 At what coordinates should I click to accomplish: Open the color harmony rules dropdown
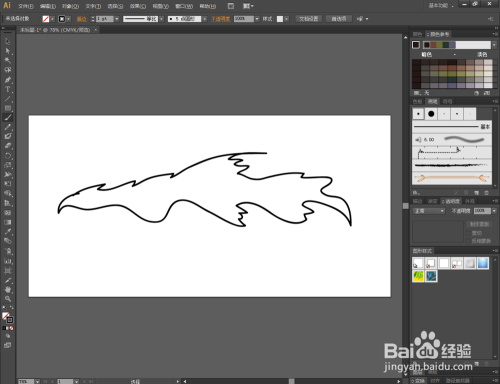[494, 45]
